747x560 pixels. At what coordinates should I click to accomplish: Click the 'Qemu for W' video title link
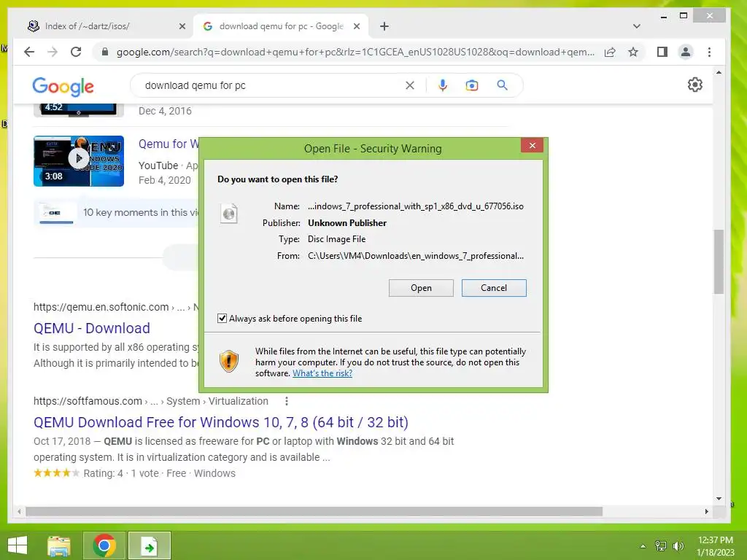point(169,144)
